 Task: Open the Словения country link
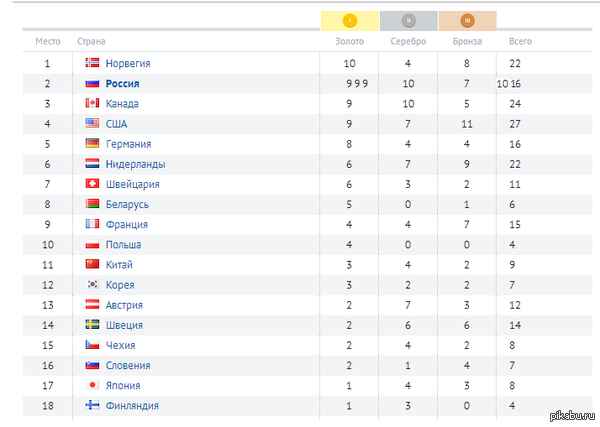[128, 365]
